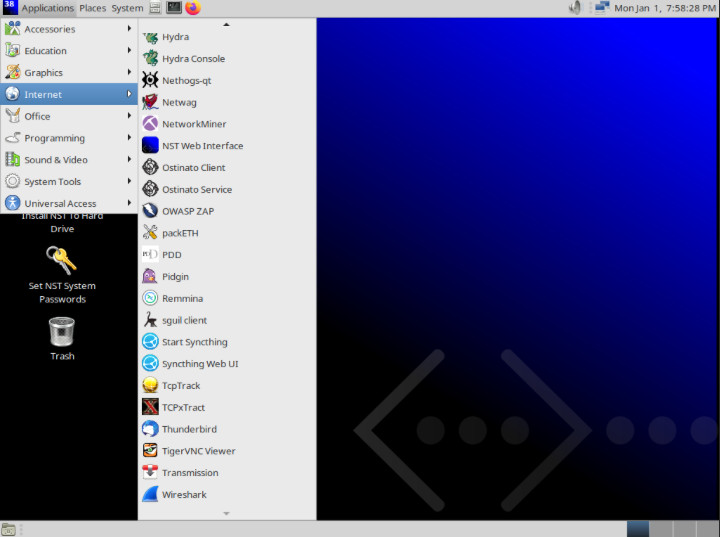The width and height of the screenshot is (720, 537).
Task: Click scroll-up arrow atop Internet submenu
Action: click(x=226, y=24)
